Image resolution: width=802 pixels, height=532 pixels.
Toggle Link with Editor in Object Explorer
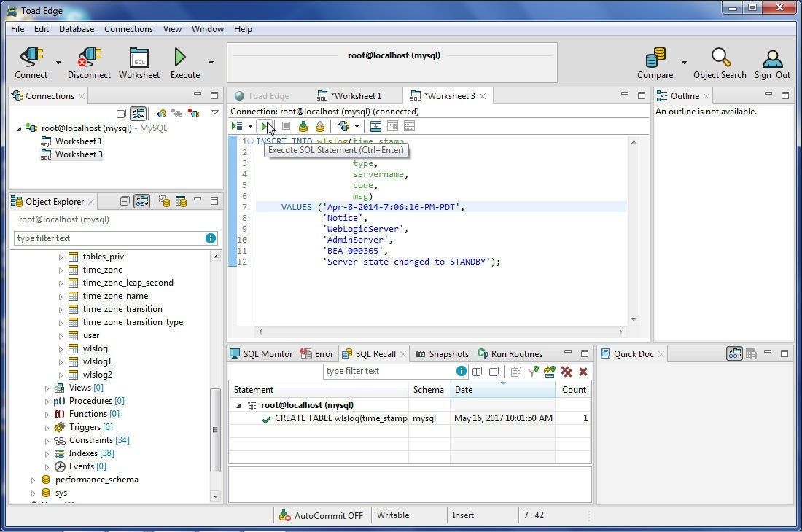point(141,201)
